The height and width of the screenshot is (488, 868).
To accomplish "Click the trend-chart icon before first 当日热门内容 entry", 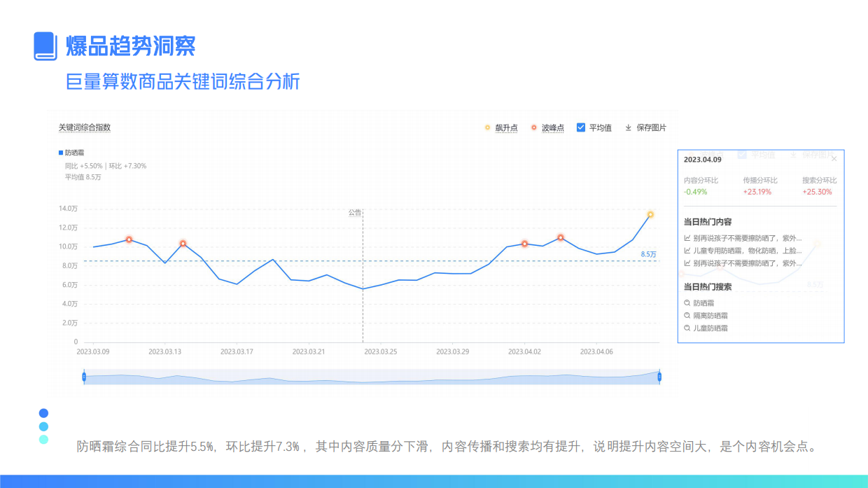I will click(686, 237).
